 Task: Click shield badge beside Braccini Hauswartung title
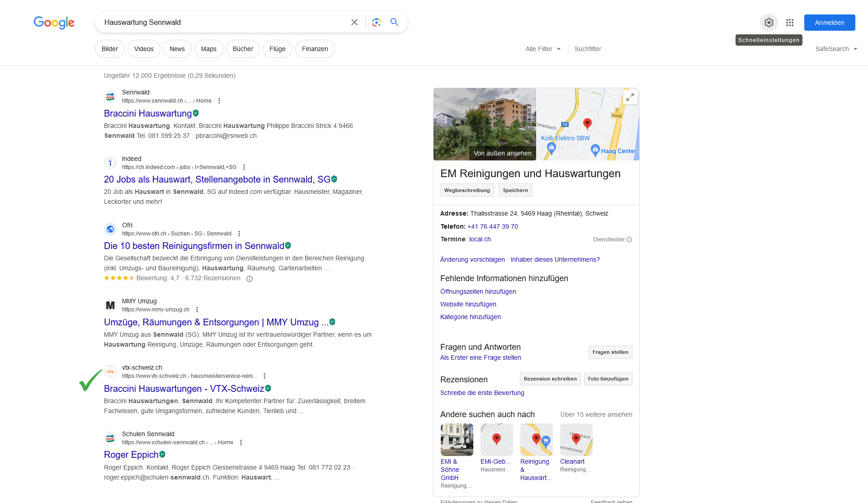[196, 113]
